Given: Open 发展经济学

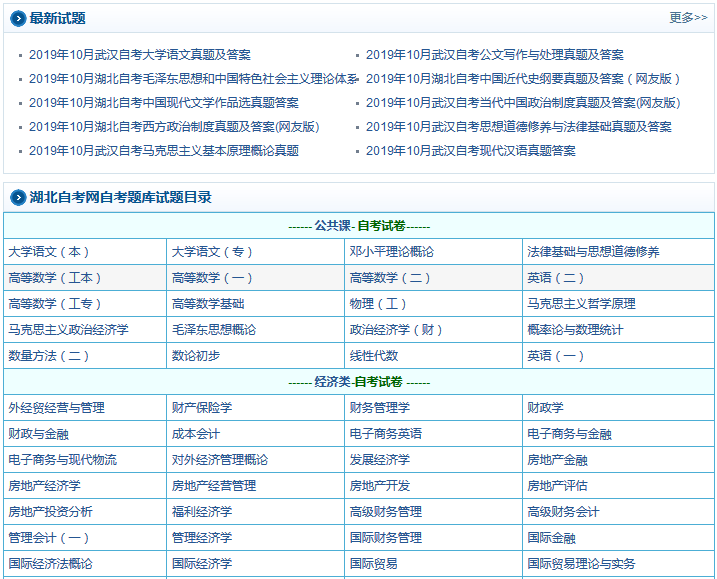Looking at the screenshot, I should [380, 460].
